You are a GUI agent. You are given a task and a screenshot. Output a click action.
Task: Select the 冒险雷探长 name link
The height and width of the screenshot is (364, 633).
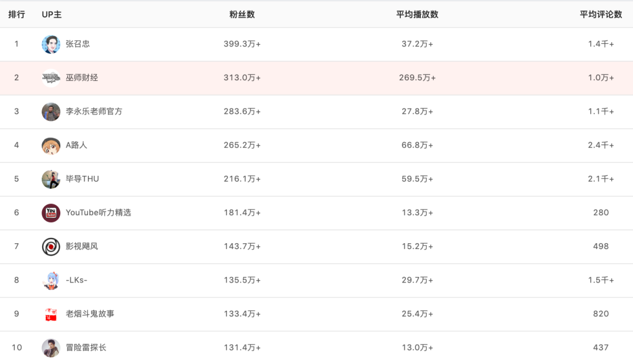tap(86, 348)
